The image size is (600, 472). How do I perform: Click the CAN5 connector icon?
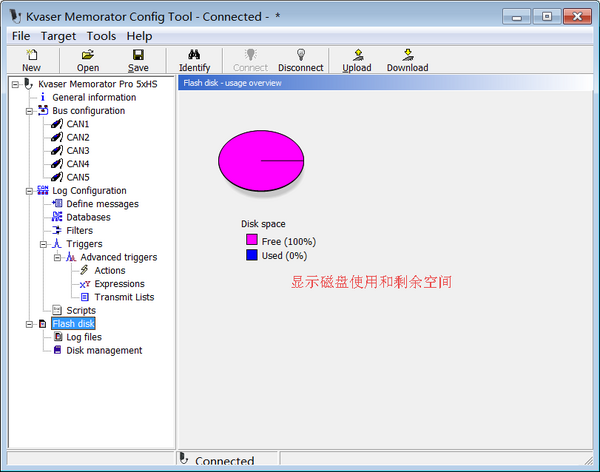pos(57,177)
